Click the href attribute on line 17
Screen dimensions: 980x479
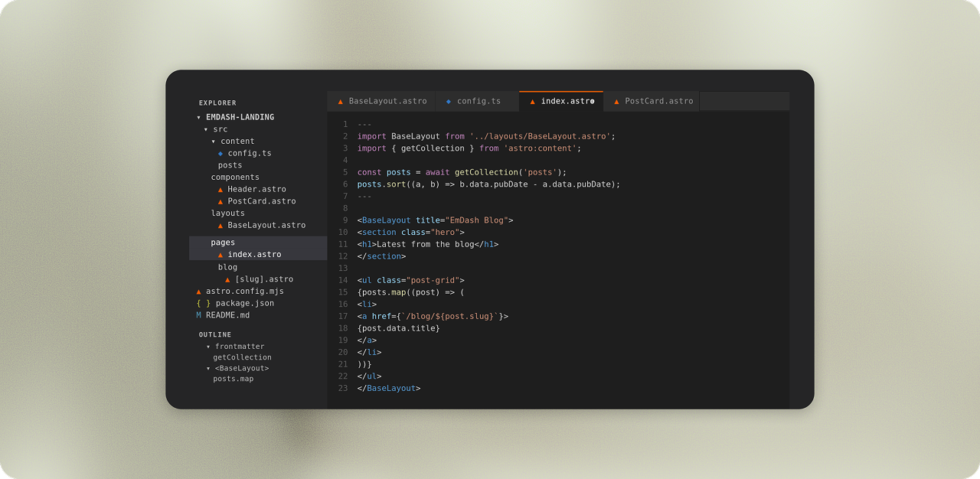(381, 316)
